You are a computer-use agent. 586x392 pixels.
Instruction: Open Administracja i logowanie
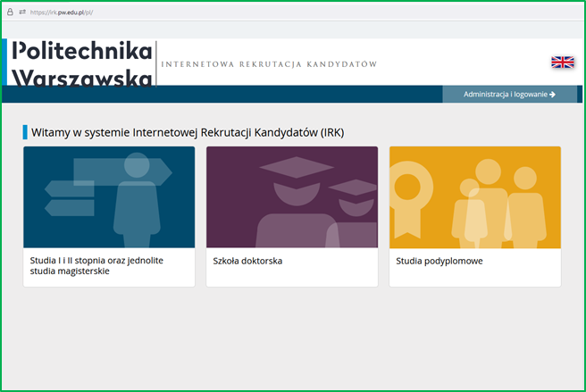tap(509, 94)
